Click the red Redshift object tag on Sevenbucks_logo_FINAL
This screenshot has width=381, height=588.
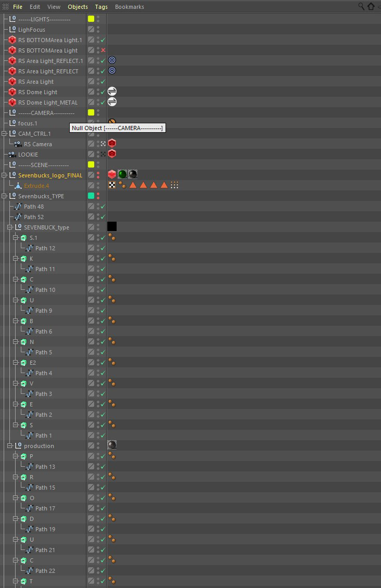point(112,174)
